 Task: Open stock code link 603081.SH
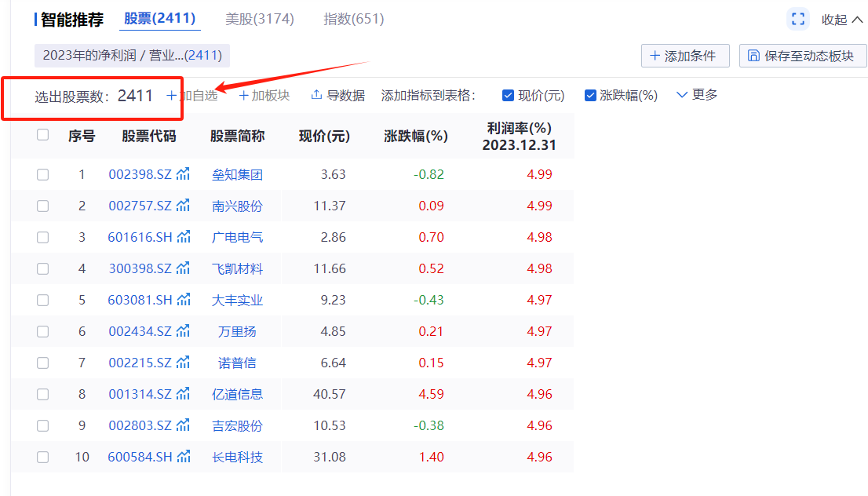140,300
